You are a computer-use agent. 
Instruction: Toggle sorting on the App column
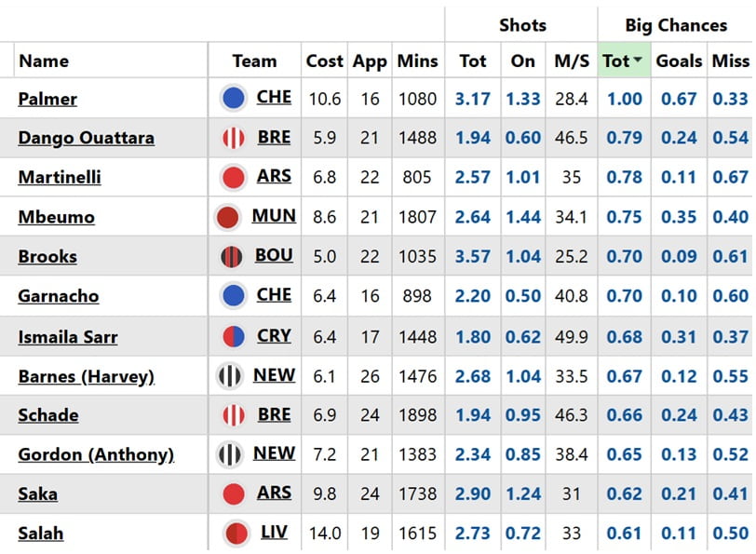point(370,61)
